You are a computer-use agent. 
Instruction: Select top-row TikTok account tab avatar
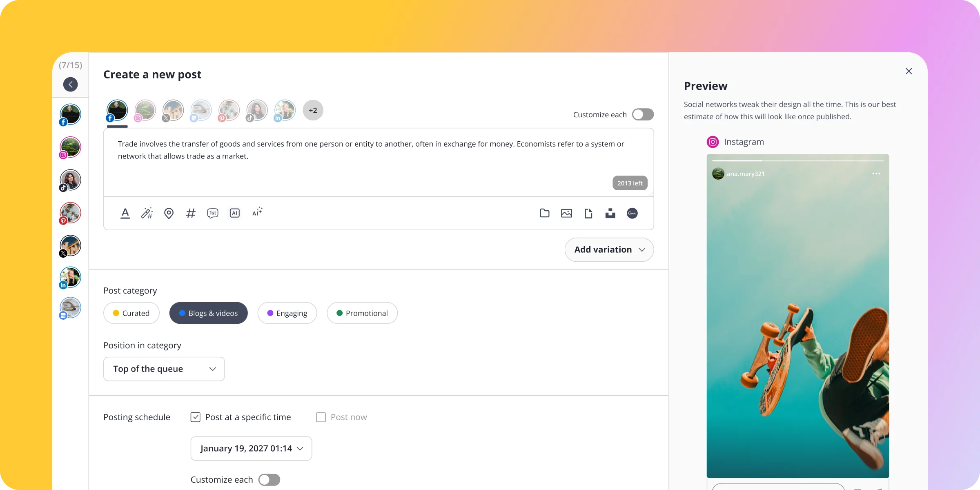coord(256,111)
